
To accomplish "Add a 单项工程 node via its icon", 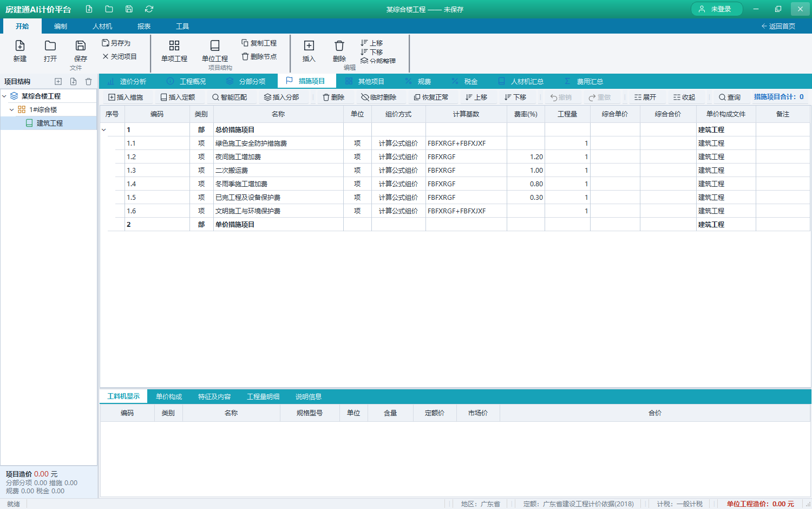I will click(174, 46).
